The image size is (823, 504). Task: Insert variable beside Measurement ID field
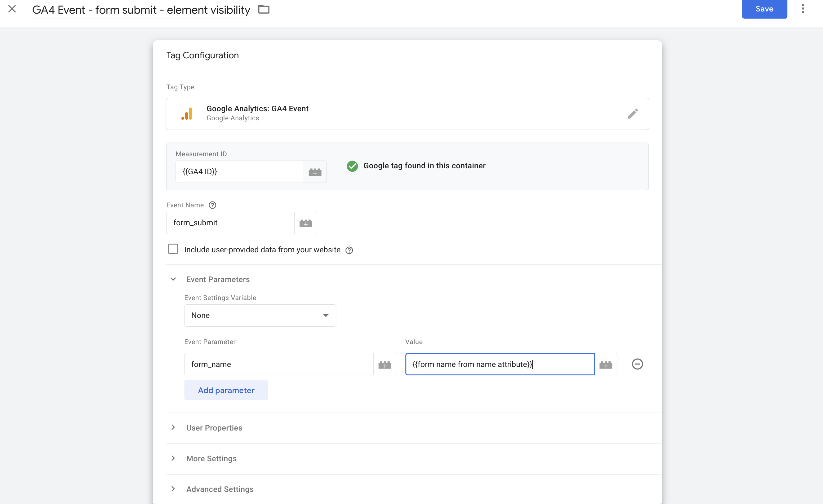[315, 172]
